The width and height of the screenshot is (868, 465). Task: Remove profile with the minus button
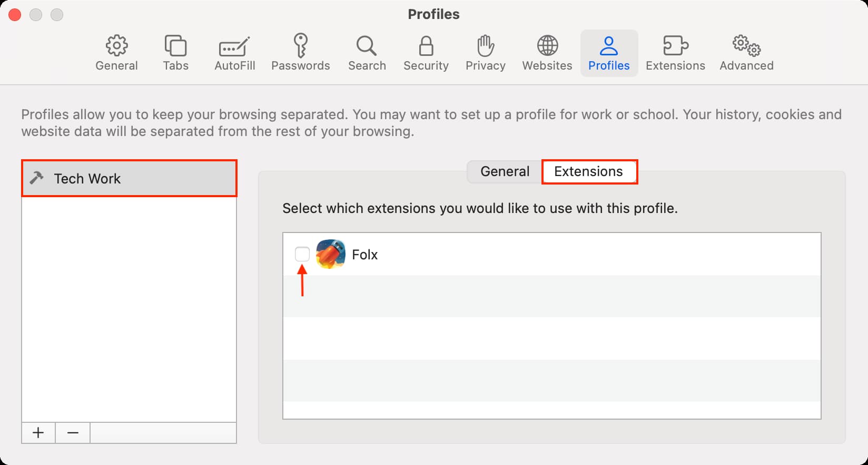click(73, 433)
